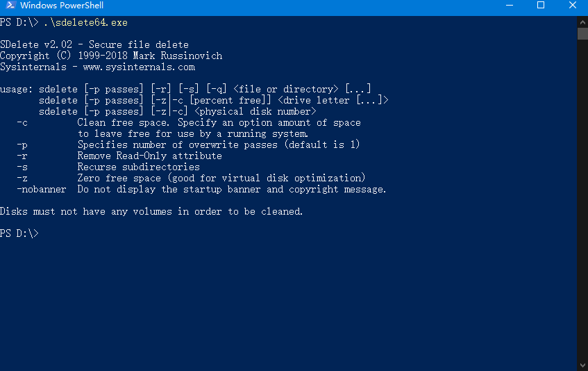Click the yellow .\sdelete64.exe command text
This screenshot has height=371, width=588.
pos(86,22)
